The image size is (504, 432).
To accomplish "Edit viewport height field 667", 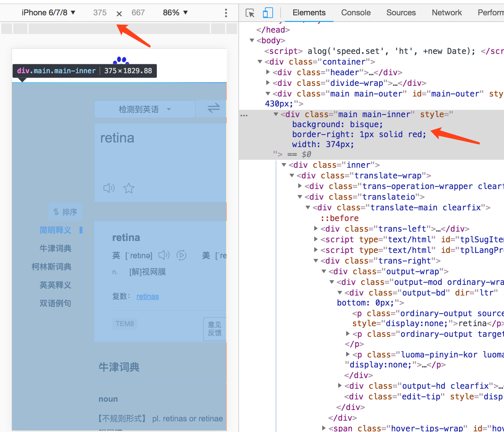I will (x=138, y=13).
